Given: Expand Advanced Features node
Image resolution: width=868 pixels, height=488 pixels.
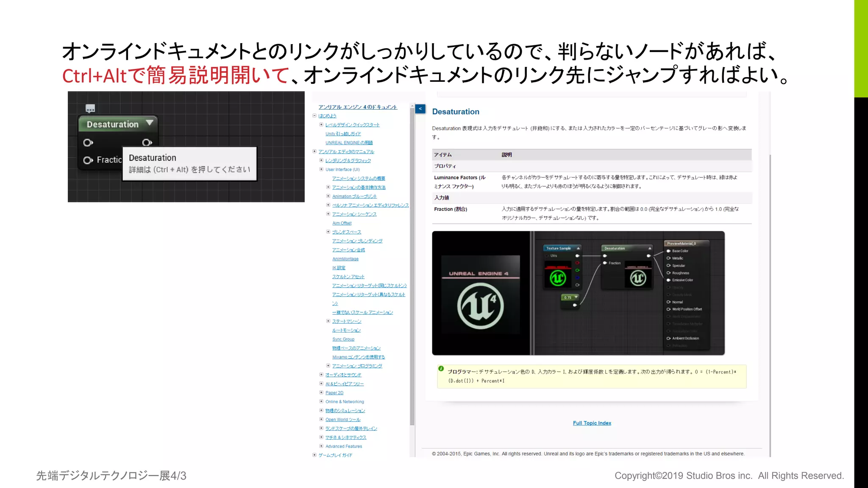Looking at the screenshot, I should click(321, 446).
